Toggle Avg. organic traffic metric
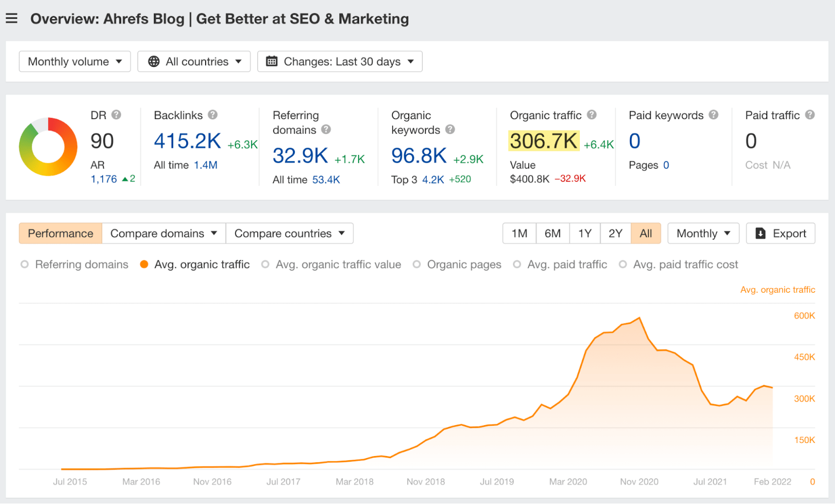 point(195,265)
